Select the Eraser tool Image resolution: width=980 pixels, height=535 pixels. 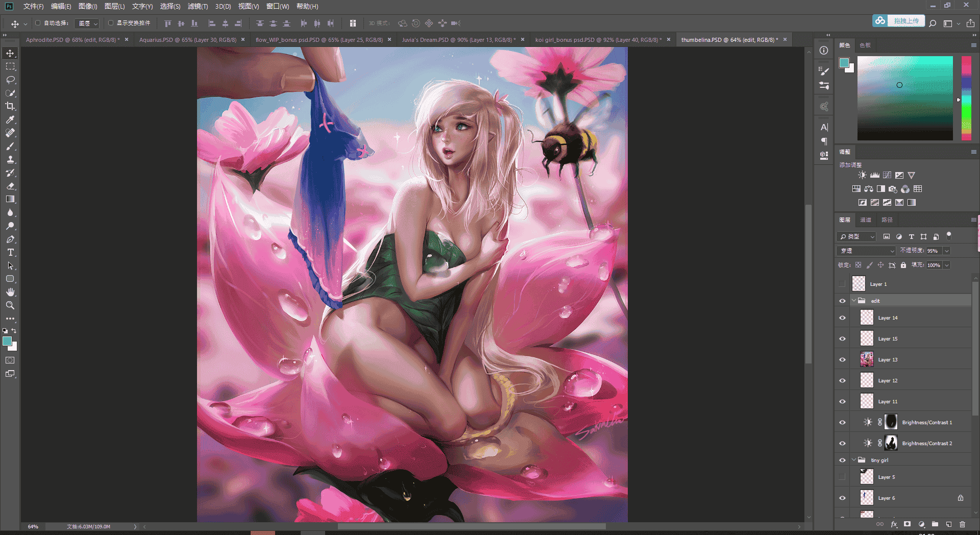pos(10,186)
